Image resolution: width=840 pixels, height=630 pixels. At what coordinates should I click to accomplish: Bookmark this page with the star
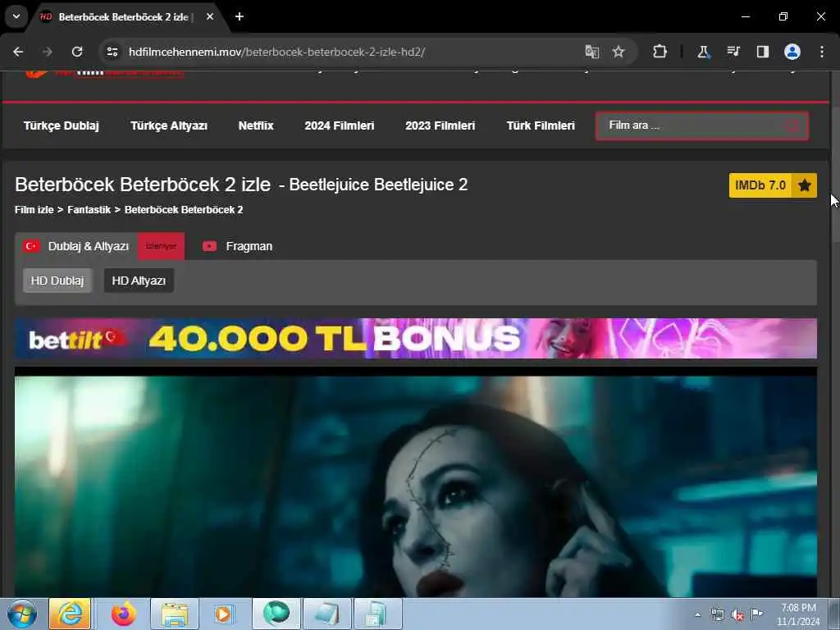tap(619, 52)
